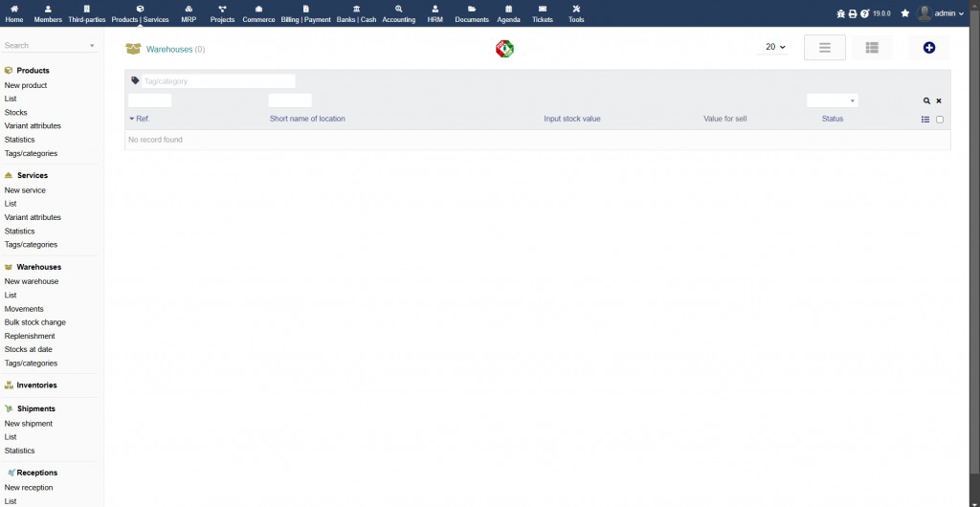Click the add new warehouse plus button
The width and height of the screenshot is (980, 507).
pyautogui.click(x=928, y=48)
